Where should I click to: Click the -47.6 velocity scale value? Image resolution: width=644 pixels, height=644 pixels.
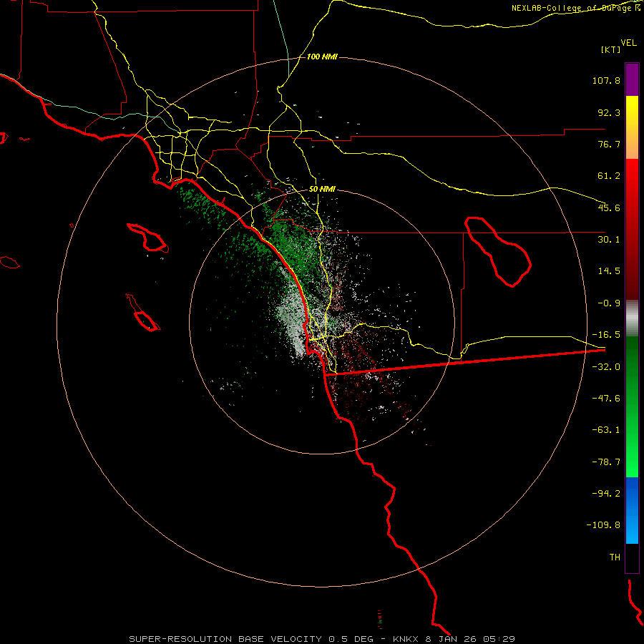tap(606, 399)
